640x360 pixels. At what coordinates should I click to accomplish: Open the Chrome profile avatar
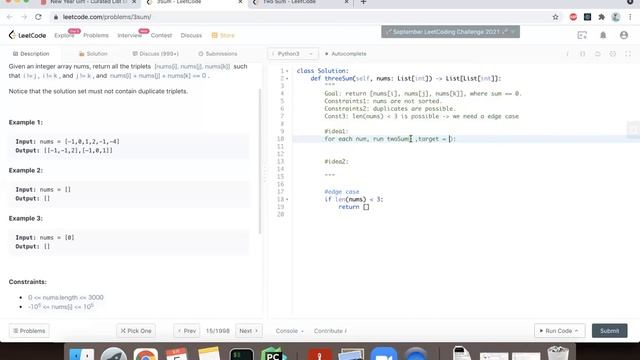point(616,17)
